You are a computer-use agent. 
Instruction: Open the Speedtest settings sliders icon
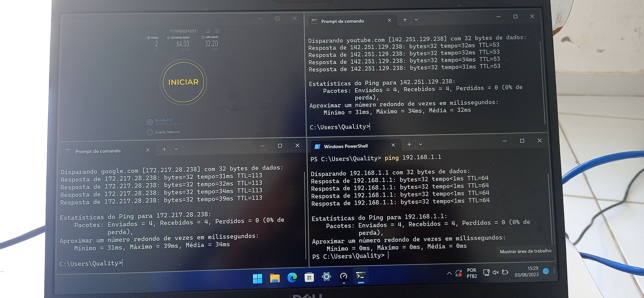217,31
